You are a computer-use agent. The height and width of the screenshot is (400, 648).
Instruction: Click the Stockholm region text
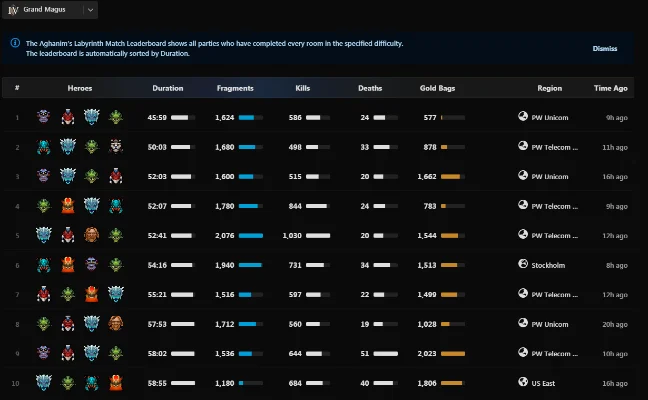(x=548, y=265)
